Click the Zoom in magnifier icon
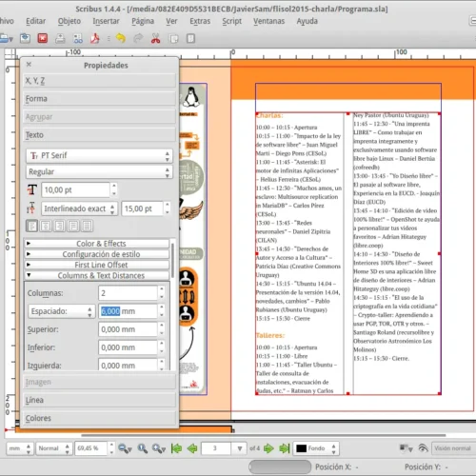 click(x=158, y=448)
